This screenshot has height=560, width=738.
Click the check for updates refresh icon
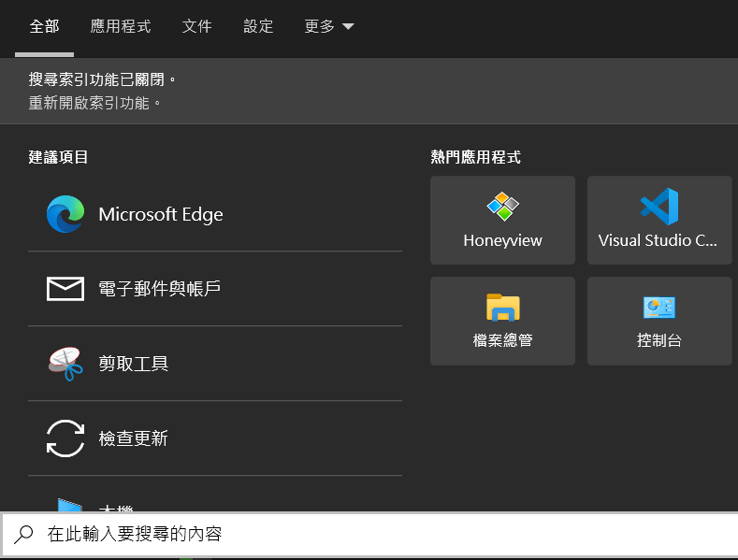point(65,438)
